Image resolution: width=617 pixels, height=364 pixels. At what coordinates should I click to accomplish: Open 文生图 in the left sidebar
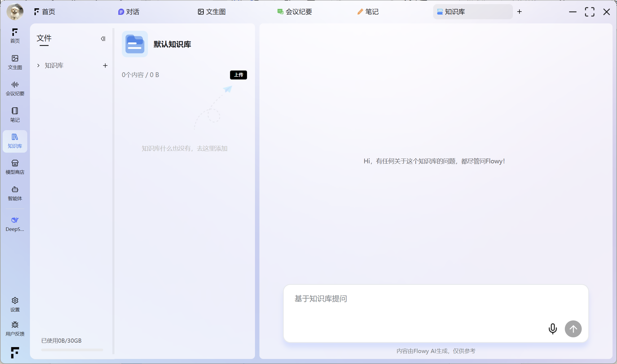click(15, 62)
